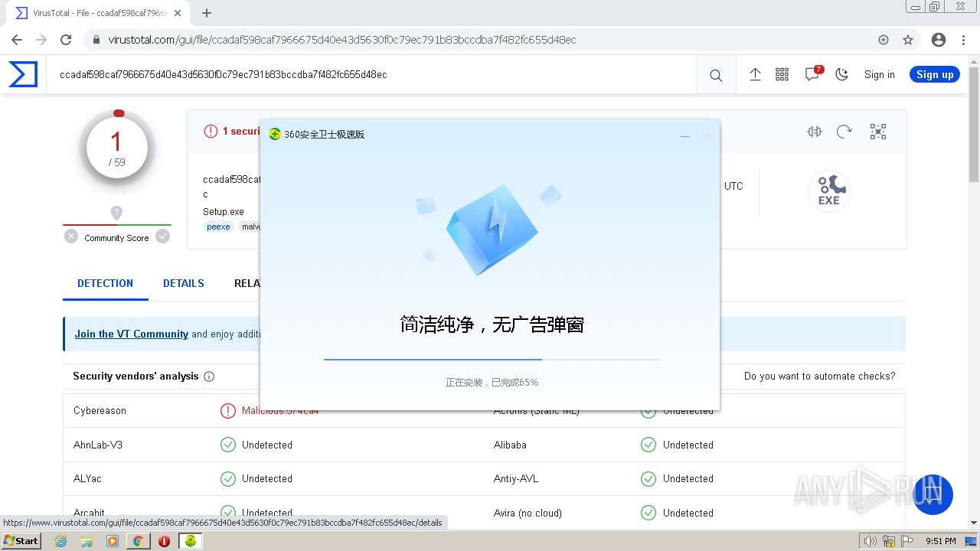
Task: Click the Avira undetected check icon
Action: [648, 513]
